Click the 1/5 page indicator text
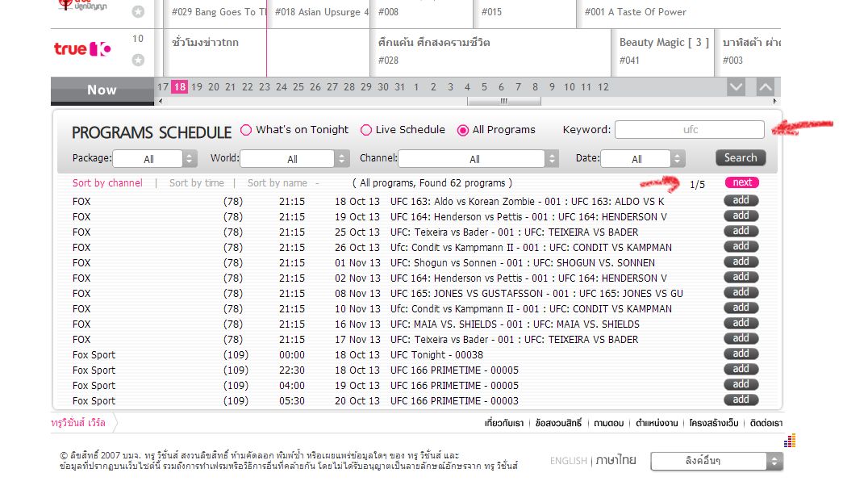 coord(698,185)
